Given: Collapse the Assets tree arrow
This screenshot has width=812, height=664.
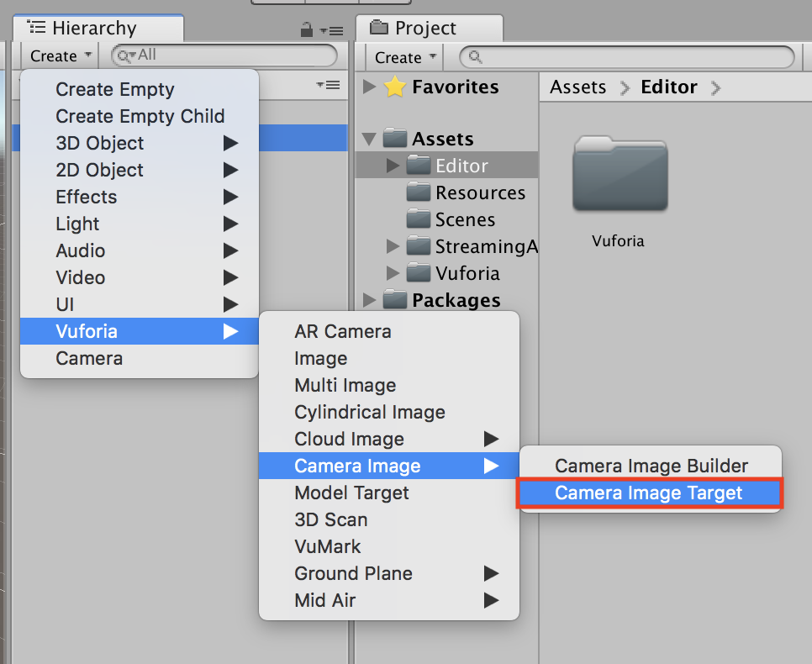Looking at the screenshot, I should pyautogui.click(x=369, y=140).
